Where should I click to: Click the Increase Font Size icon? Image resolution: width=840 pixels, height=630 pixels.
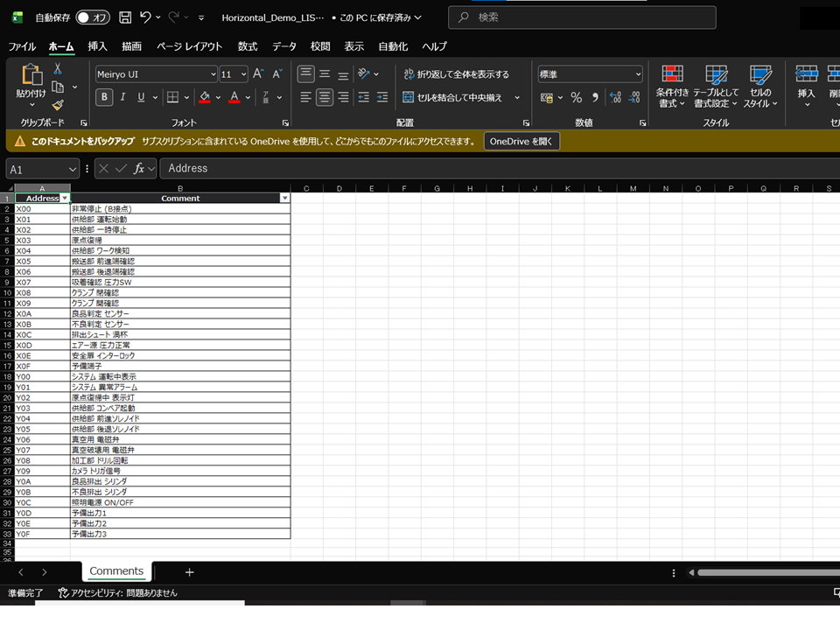[x=259, y=74]
